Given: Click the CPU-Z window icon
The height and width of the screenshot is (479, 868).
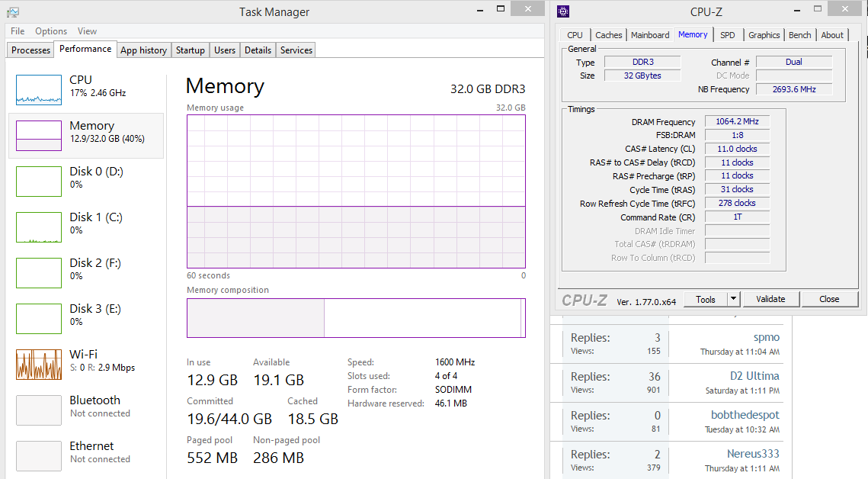Looking at the screenshot, I should (x=563, y=11).
